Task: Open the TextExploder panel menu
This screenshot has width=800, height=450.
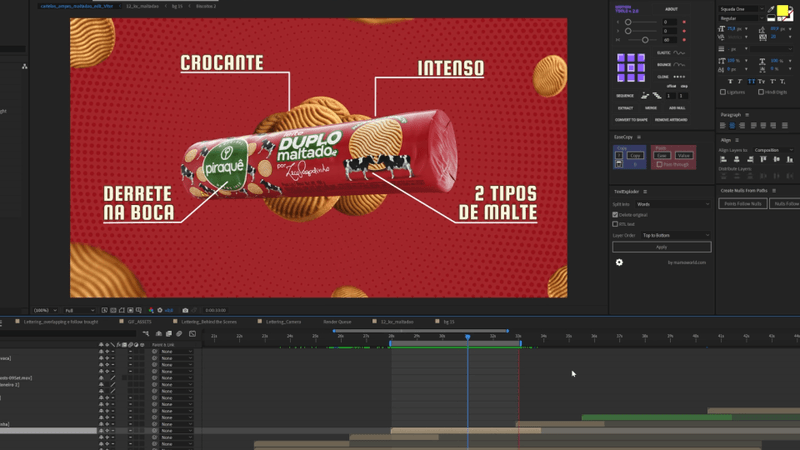Action: pos(645,192)
